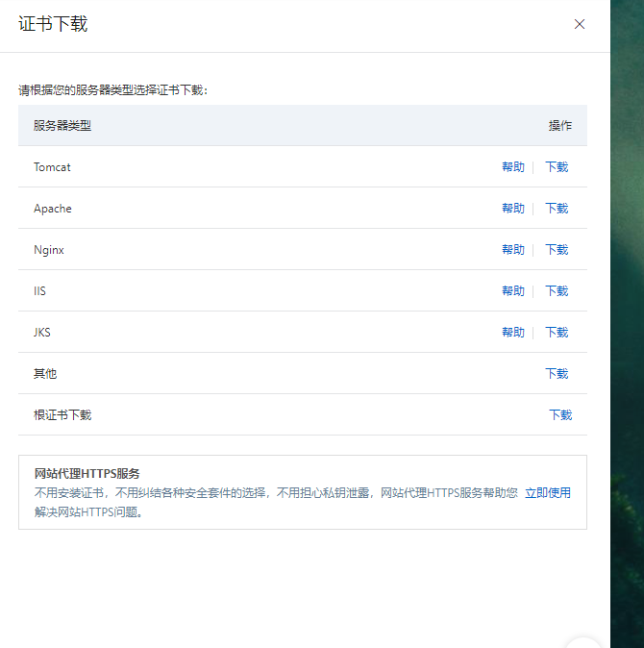Viewport: 644px width, 648px height.
Task: Open the JKS help link
Action: (513, 333)
